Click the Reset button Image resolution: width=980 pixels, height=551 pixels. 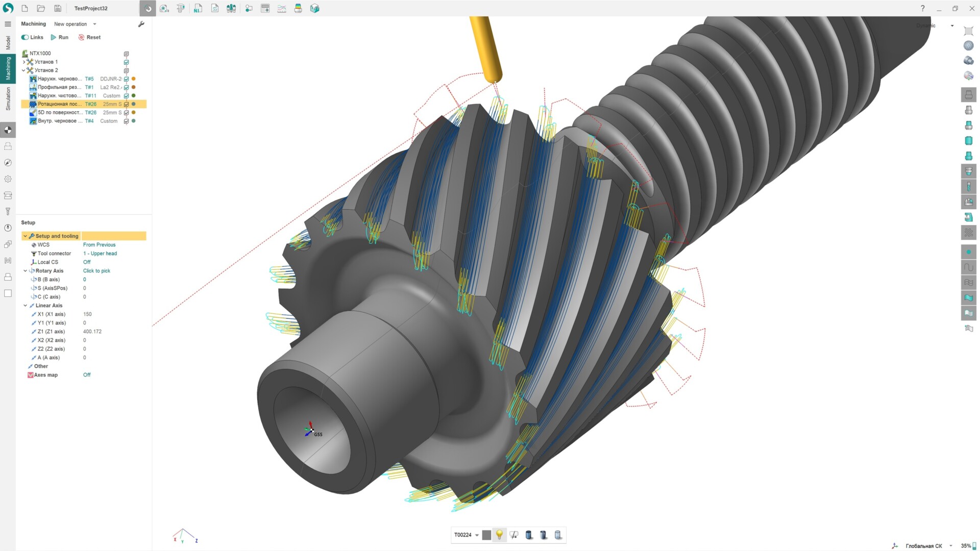(x=89, y=37)
